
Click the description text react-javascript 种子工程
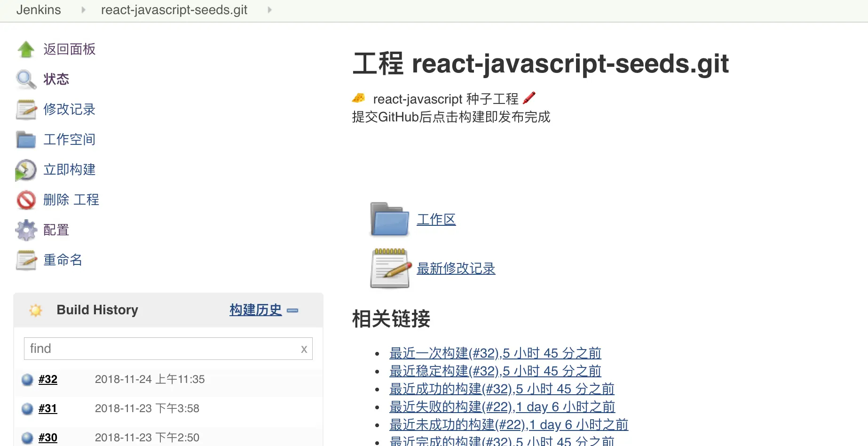coord(446,99)
